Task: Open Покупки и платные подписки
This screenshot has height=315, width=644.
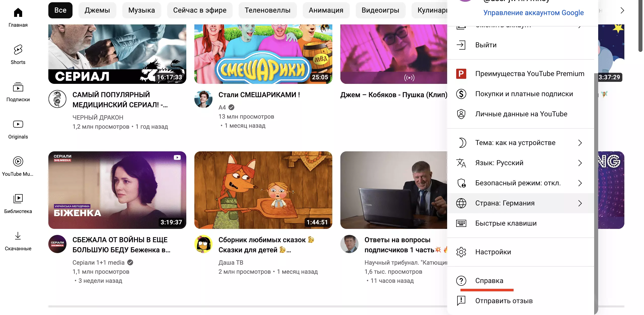Action: point(521,94)
